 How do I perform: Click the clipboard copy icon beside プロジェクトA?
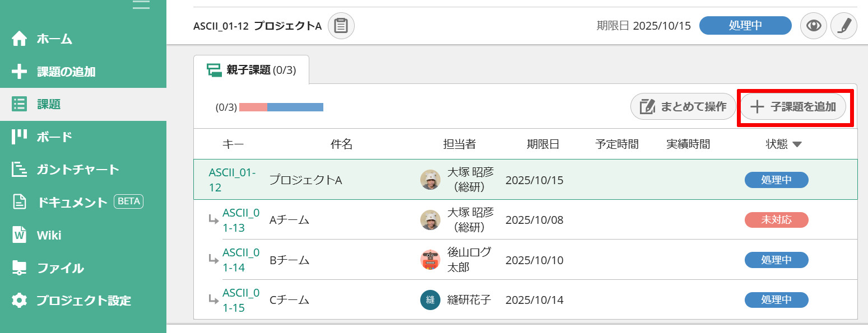coord(341,26)
